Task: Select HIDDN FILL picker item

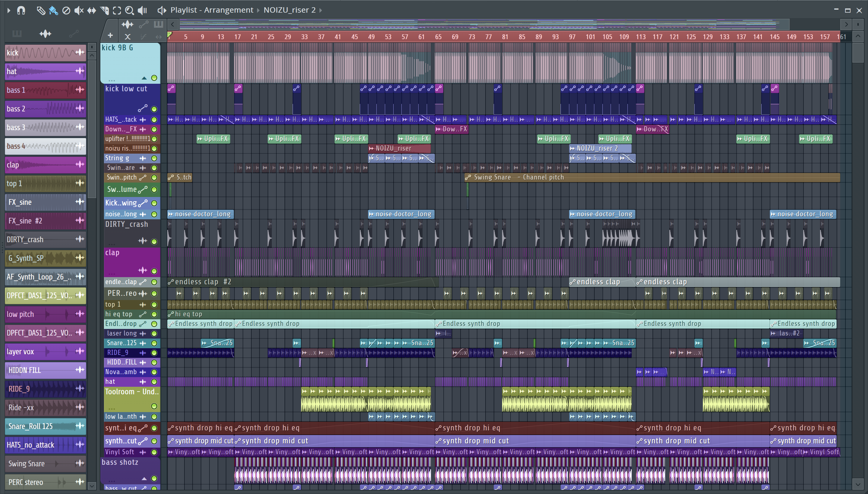Action: (46, 370)
